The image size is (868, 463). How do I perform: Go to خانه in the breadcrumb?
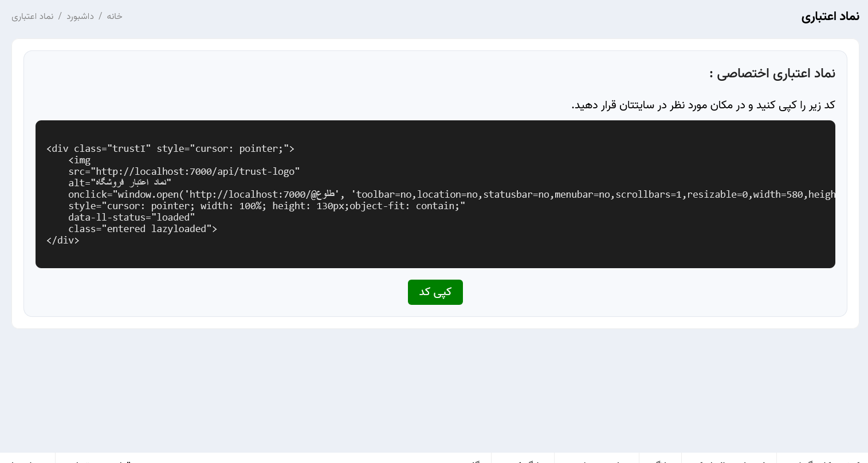coord(115,16)
